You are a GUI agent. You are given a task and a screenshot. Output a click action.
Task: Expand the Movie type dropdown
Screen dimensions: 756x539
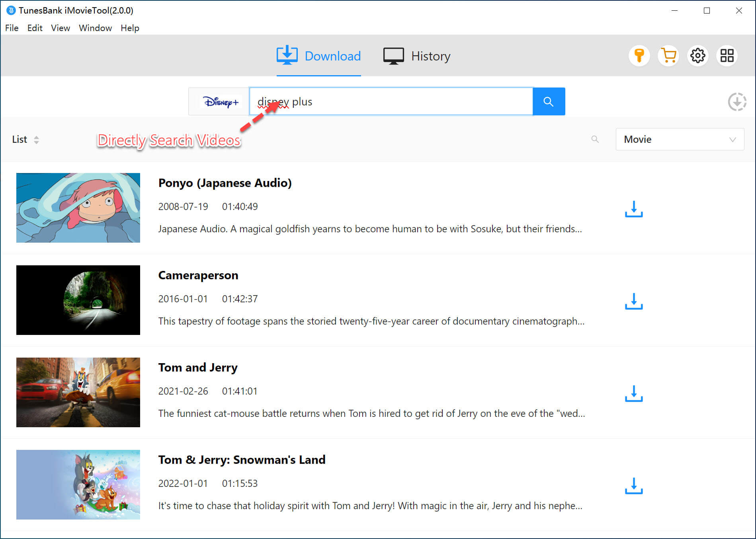680,139
